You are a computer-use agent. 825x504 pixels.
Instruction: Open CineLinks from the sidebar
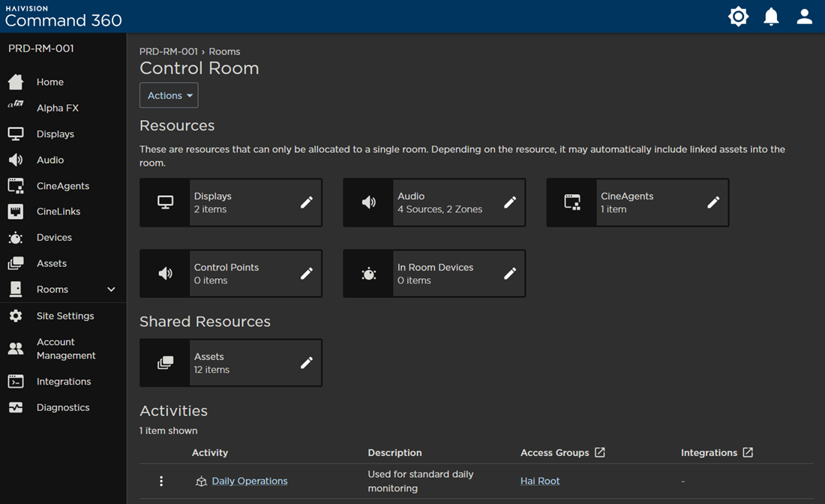point(58,211)
